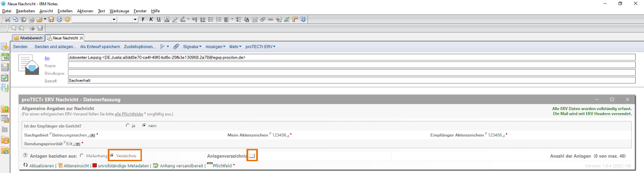The height and width of the screenshot is (173, 644).
Task: Select 'ja' for Empfänger ein Gericht
Action: (x=127, y=126)
